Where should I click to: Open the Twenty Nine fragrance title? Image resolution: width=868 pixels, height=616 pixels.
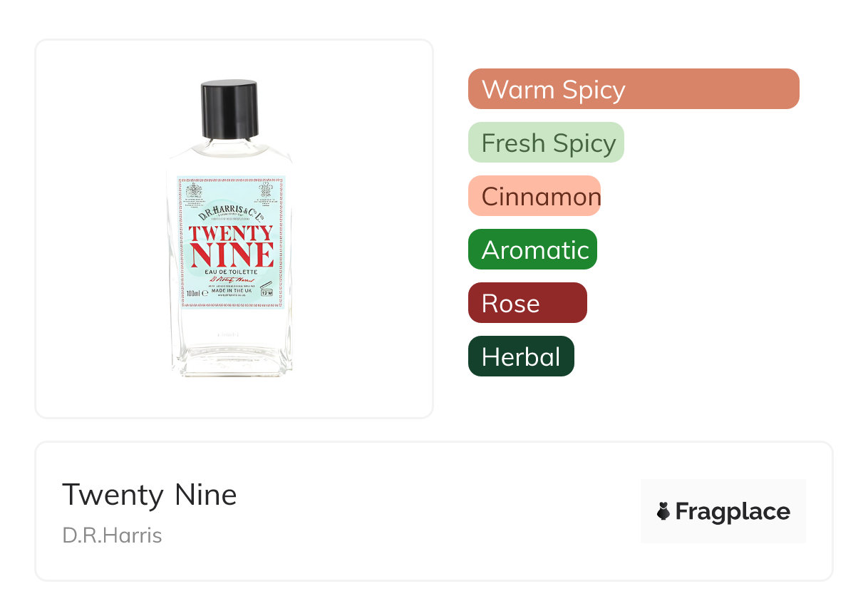[x=149, y=495]
